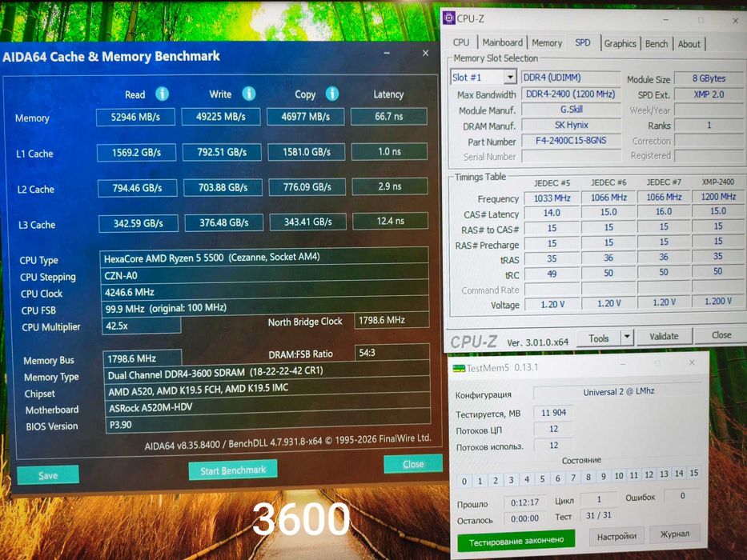Click the Copy info icon in AIDA64
747x560 pixels.
tap(332, 94)
